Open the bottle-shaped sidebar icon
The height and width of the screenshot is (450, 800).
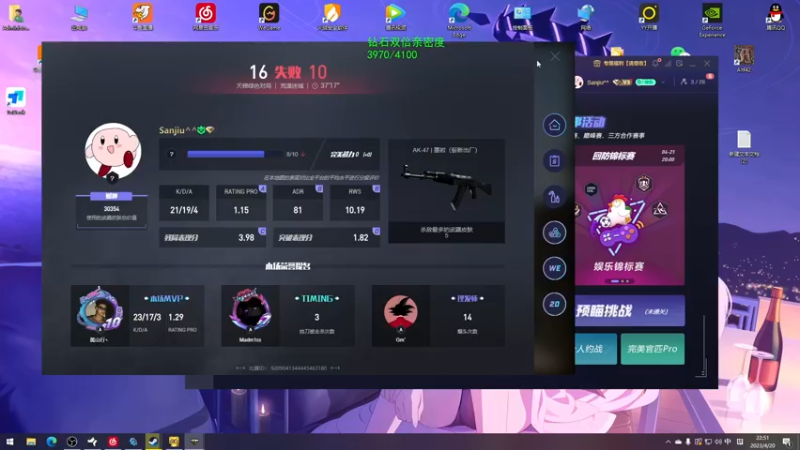pos(554,197)
